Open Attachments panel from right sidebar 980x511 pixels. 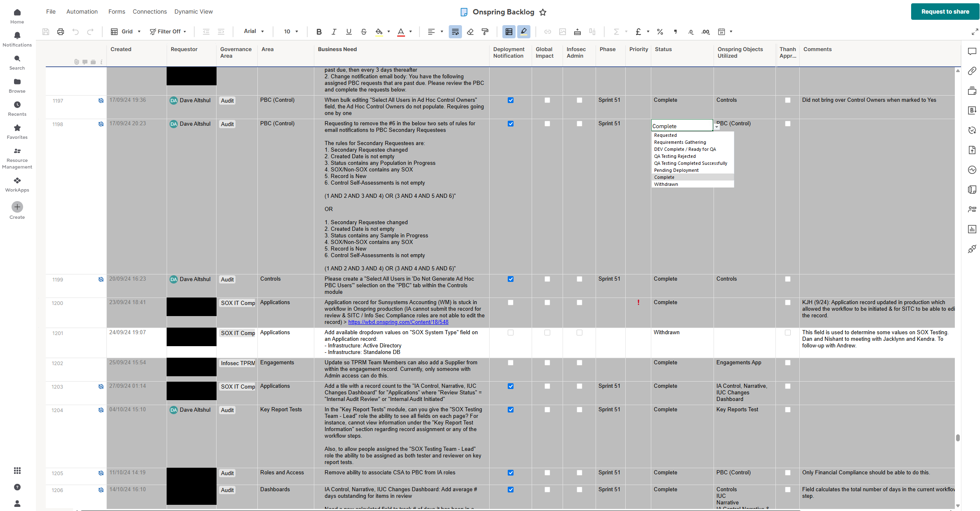(x=972, y=71)
